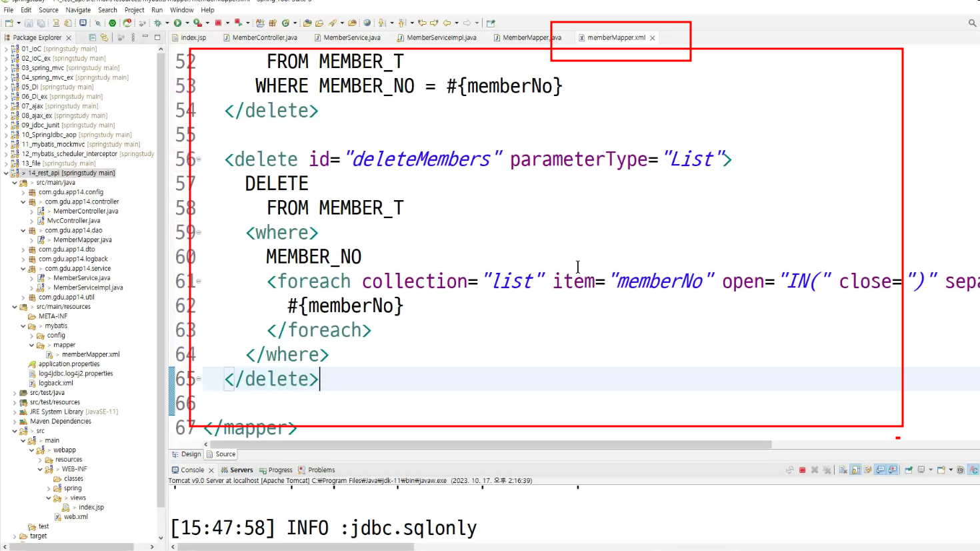
Task: Terminate the console process with red square
Action: (x=803, y=470)
